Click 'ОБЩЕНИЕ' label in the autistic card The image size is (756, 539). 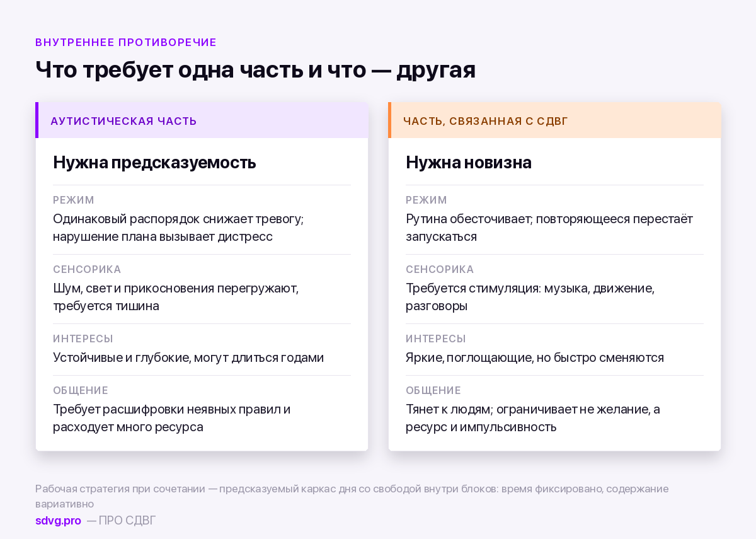pos(81,391)
